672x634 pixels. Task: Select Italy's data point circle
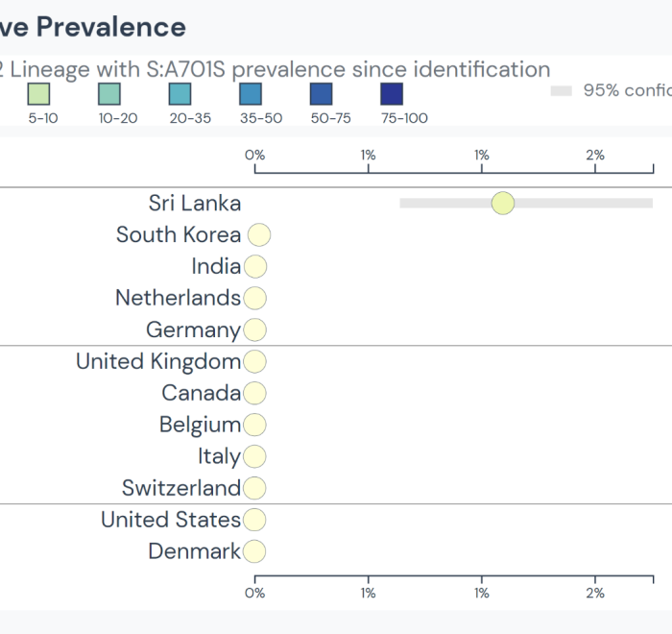coord(254,456)
